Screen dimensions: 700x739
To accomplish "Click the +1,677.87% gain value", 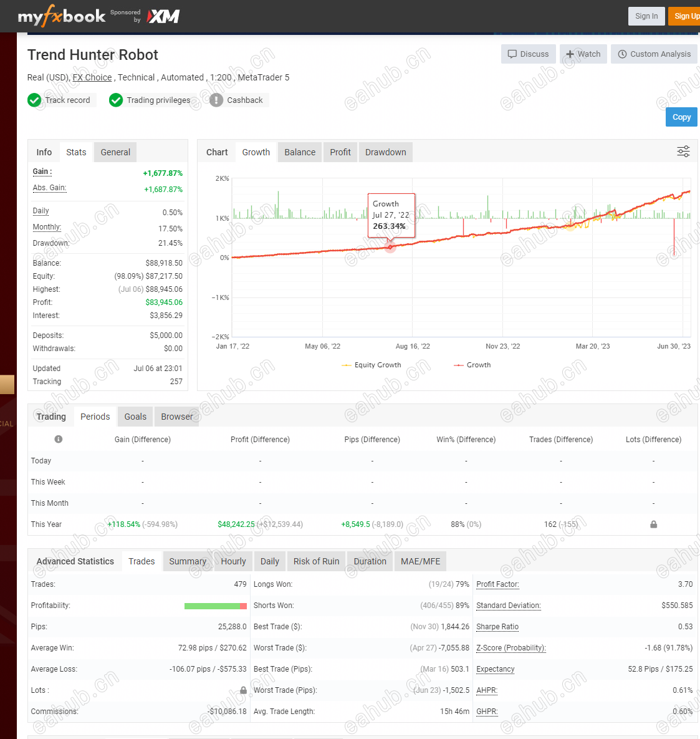I will [163, 173].
